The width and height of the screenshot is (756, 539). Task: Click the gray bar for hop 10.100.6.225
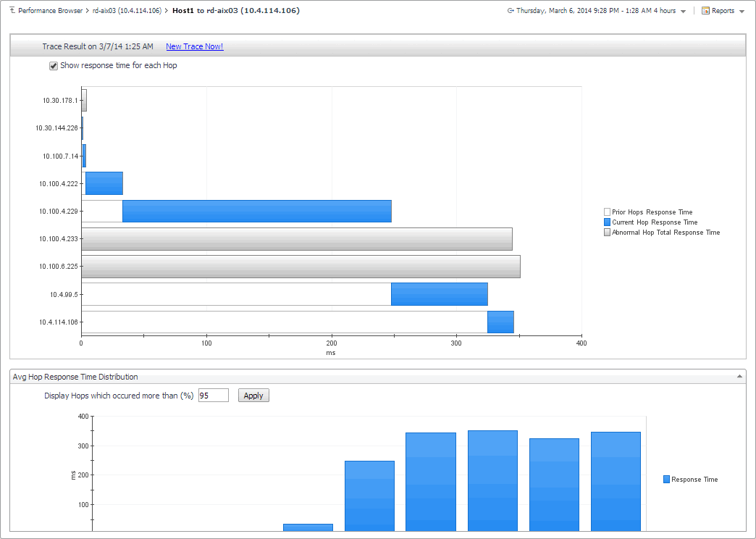click(x=301, y=267)
